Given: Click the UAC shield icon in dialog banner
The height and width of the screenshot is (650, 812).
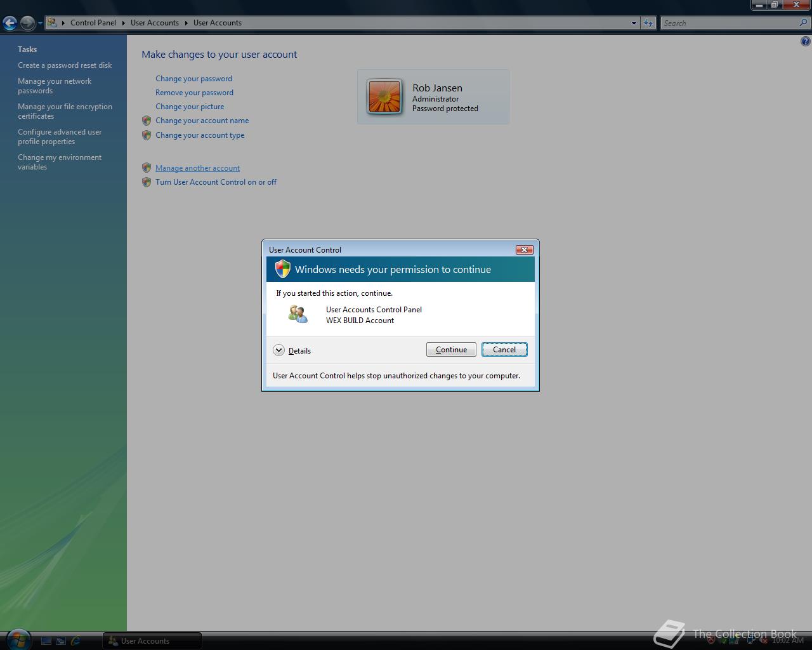Looking at the screenshot, I should tap(282, 269).
